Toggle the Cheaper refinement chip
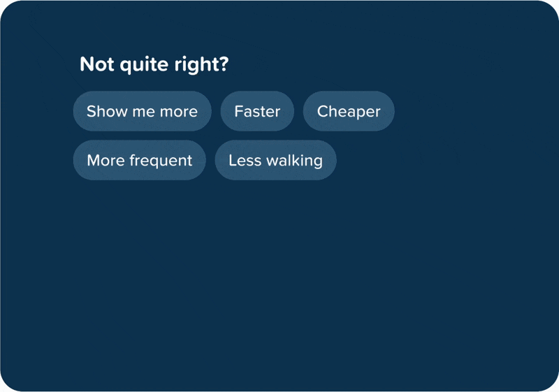 click(349, 111)
